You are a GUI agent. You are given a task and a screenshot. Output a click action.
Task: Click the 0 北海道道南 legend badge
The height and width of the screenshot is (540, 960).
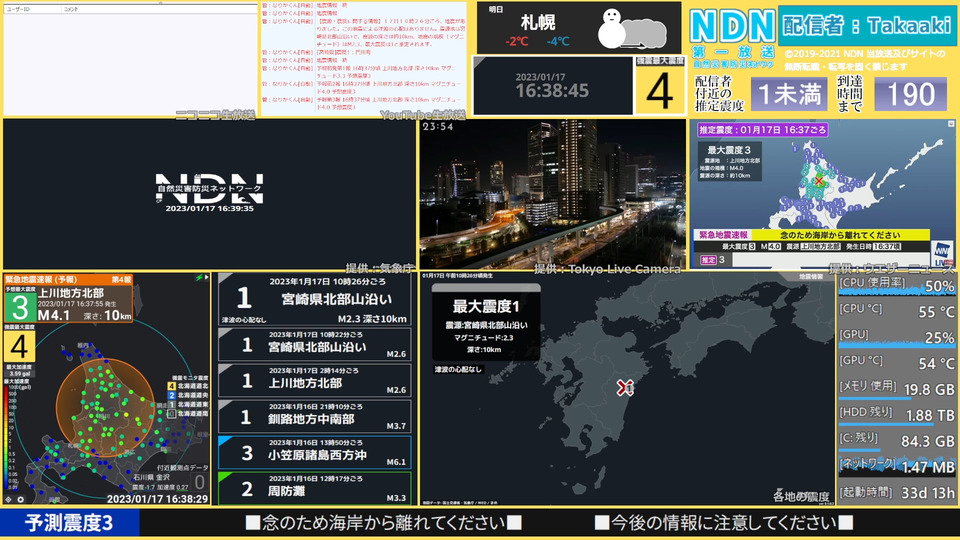[171, 413]
